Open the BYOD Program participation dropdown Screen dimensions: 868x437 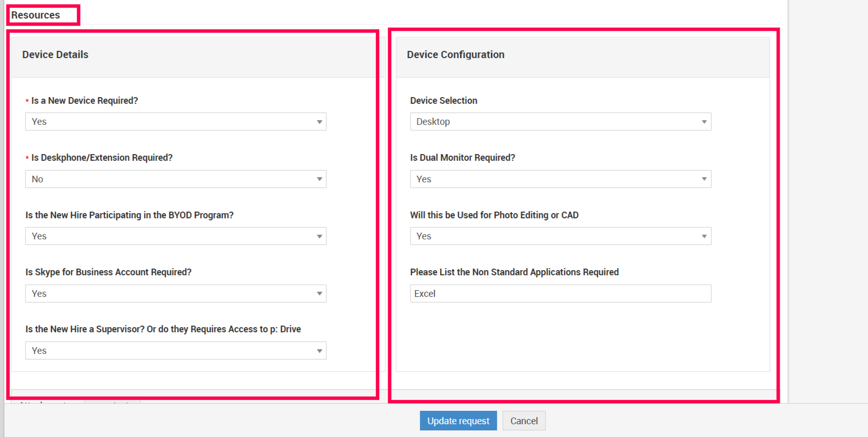coord(176,236)
